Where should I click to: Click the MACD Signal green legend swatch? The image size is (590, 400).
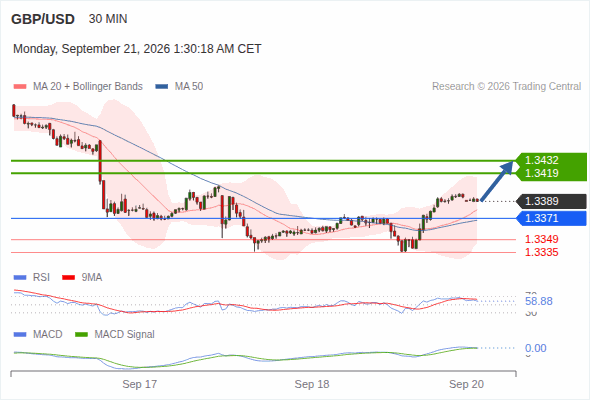click(81, 335)
